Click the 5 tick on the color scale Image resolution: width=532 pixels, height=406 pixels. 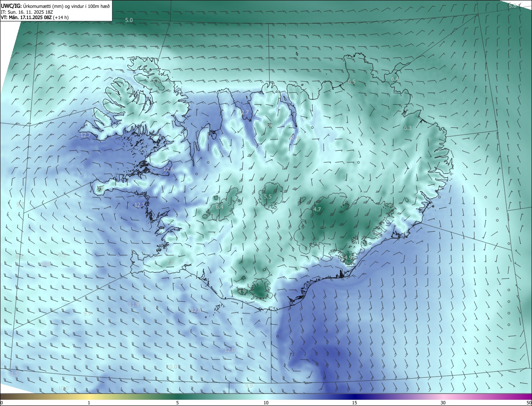click(x=177, y=403)
